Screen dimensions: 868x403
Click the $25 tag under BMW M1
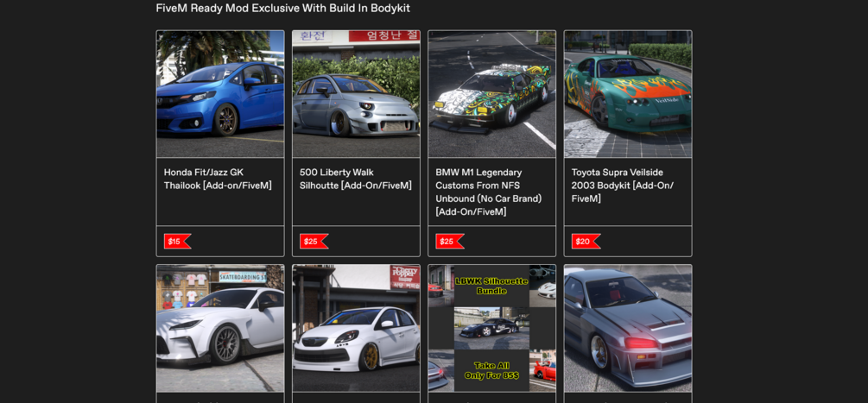pos(449,242)
